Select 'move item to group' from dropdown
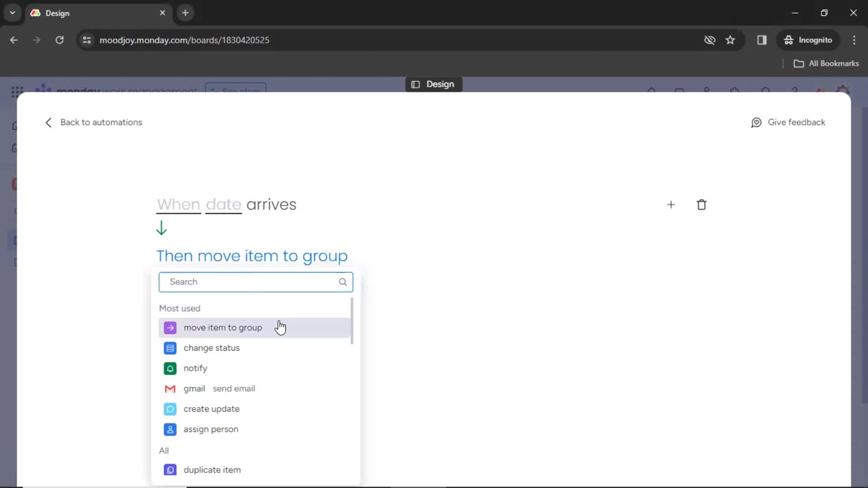 point(223,327)
